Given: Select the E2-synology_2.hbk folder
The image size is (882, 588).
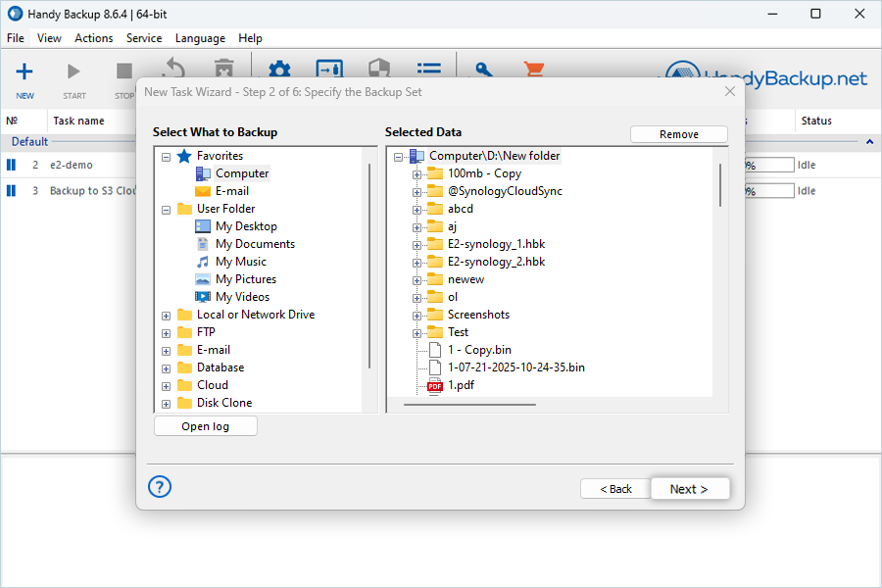Looking at the screenshot, I should 496,261.
